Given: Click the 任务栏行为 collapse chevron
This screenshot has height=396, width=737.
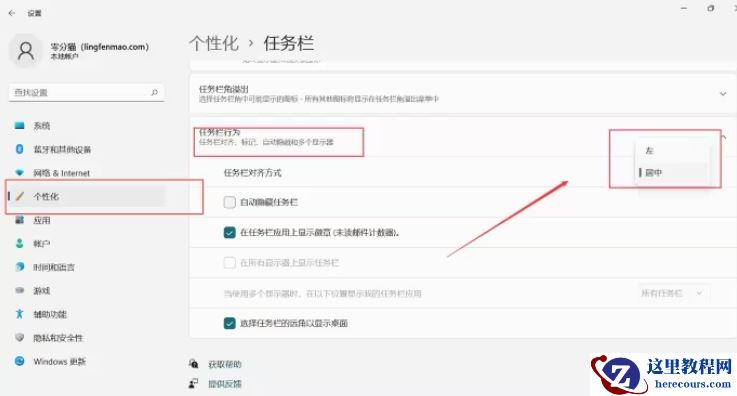Looking at the screenshot, I should [723, 137].
